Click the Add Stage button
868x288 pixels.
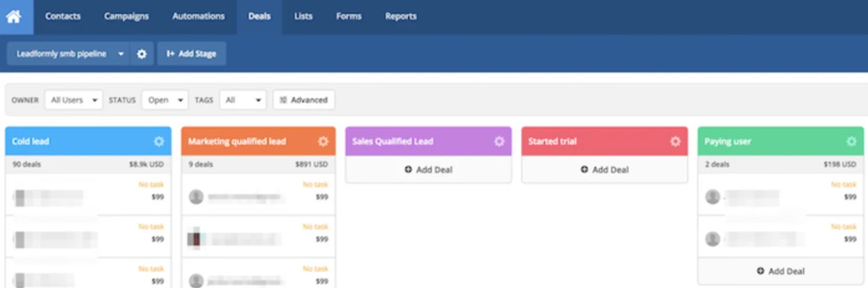(x=192, y=53)
